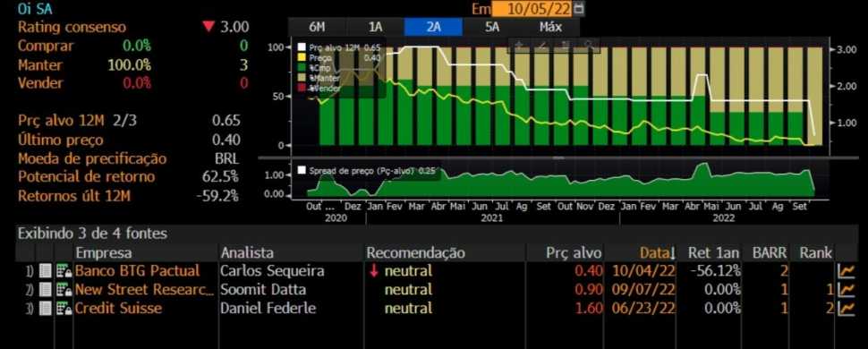
Task: Click the locked spreadsheet icon for Banco BTG Pactual
Action: point(64,271)
